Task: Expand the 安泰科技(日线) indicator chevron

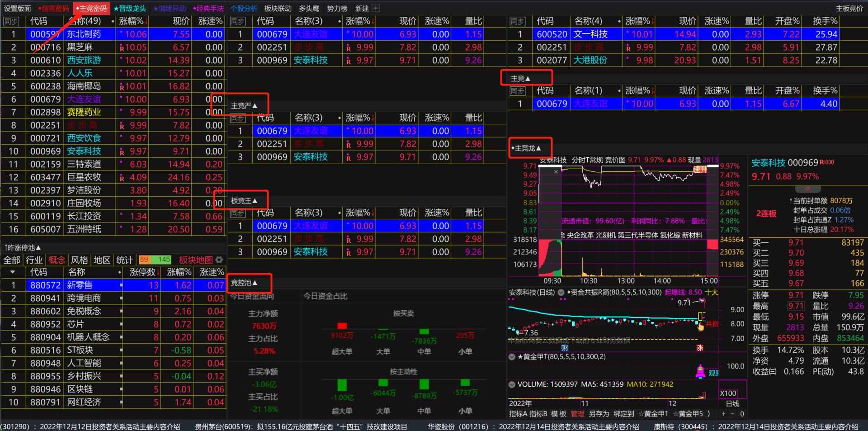Action: click(x=561, y=292)
